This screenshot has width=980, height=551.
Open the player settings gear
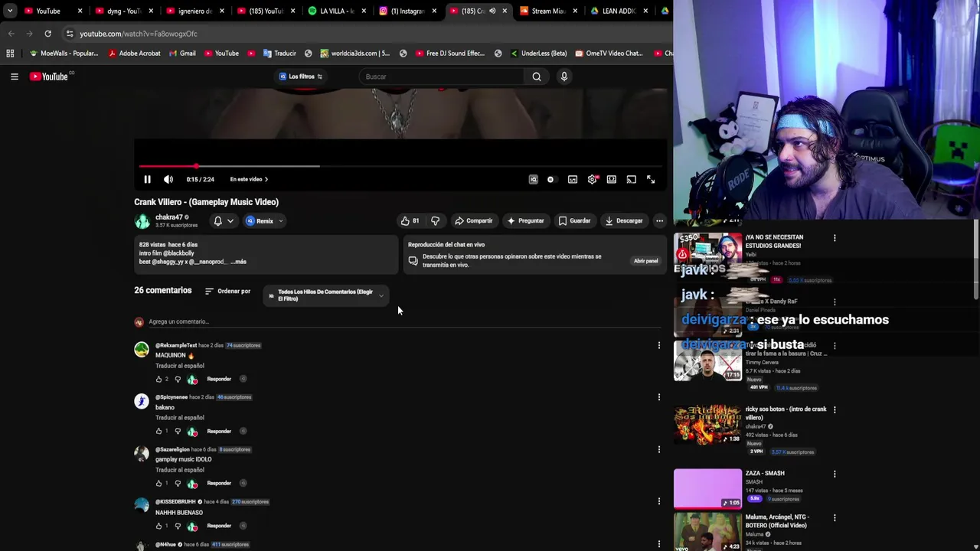click(x=593, y=179)
